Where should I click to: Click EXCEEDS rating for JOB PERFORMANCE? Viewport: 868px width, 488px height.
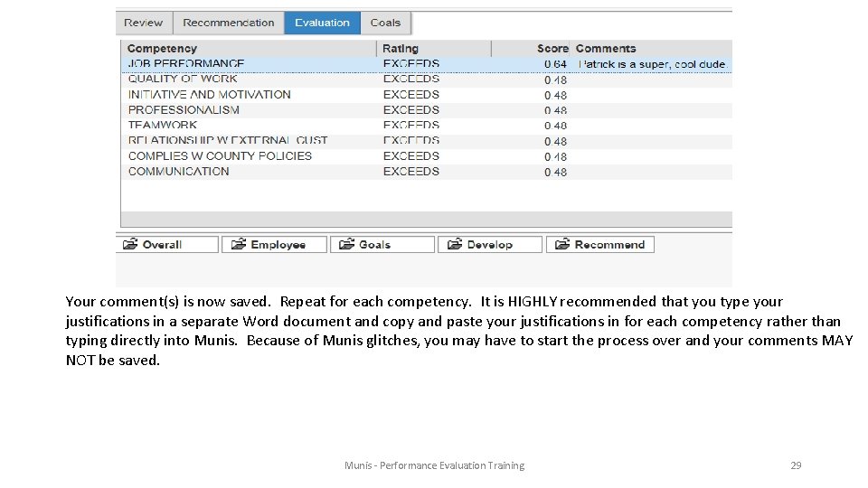point(411,63)
